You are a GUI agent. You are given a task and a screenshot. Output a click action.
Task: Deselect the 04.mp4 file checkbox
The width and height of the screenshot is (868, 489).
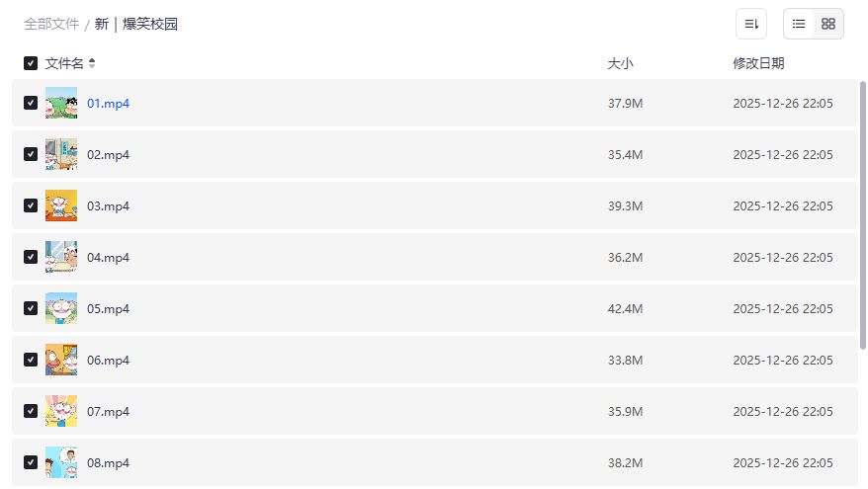tap(31, 257)
